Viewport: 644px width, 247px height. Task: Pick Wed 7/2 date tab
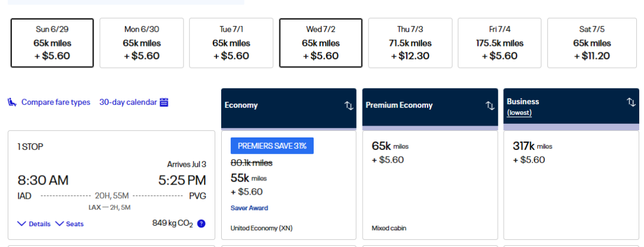coord(321,43)
